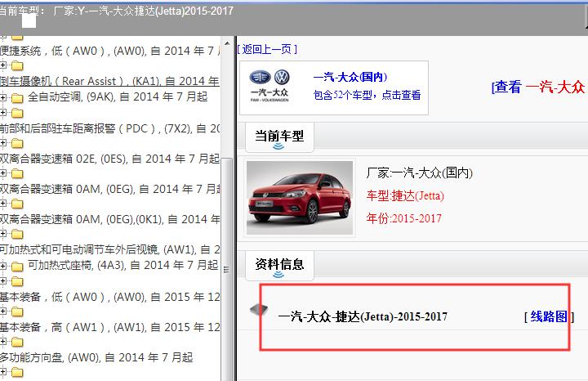Select 可加热式和可电动调节车外后视镜, (AW1) item
Screen dimensions: 588x381
(110, 249)
